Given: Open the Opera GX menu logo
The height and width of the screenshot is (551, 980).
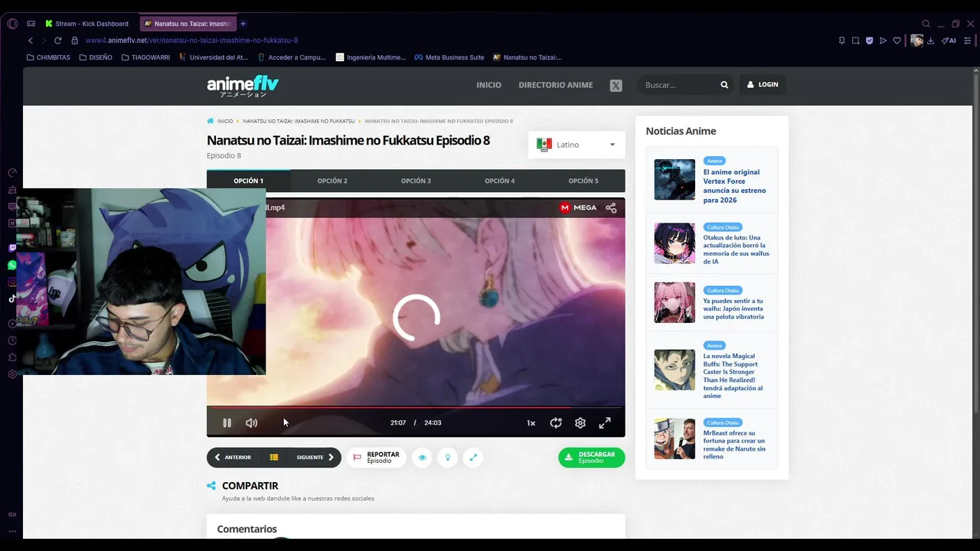Looking at the screenshot, I should tap(12, 24).
